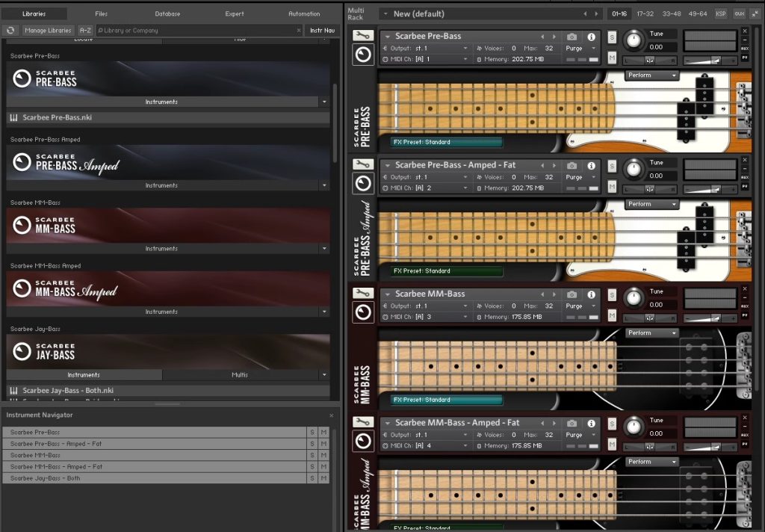This screenshot has height=532, width=765.
Task: Expand the New (default) multi preset dropdown
Action: 386,13
